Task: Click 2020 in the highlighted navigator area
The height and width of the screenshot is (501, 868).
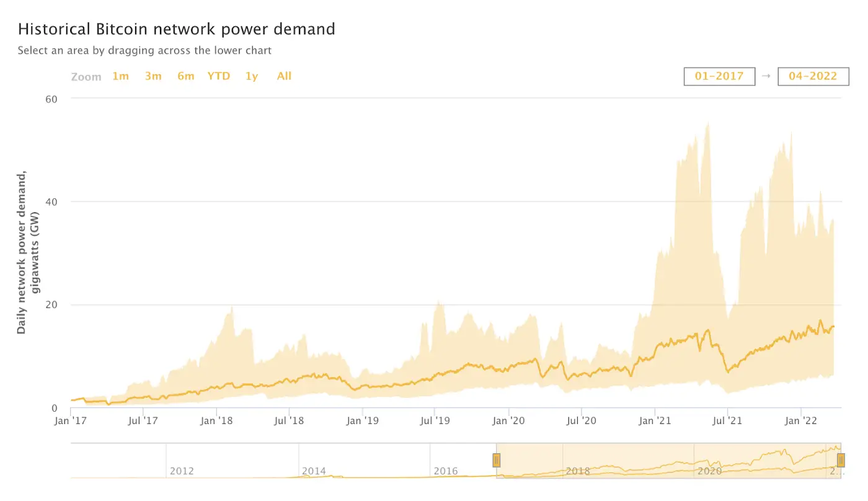Action: pyautogui.click(x=710, y=471)
